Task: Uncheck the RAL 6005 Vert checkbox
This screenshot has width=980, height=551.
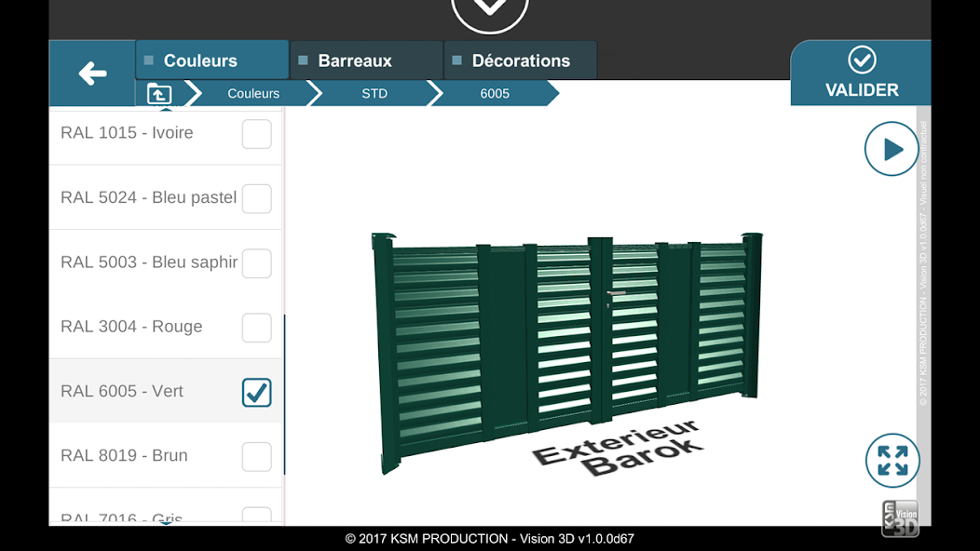Action: pos(256,392)
